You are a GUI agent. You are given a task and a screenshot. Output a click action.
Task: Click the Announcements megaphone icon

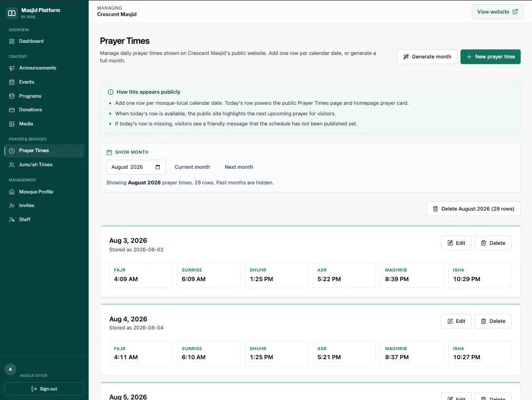click(12, 68)
